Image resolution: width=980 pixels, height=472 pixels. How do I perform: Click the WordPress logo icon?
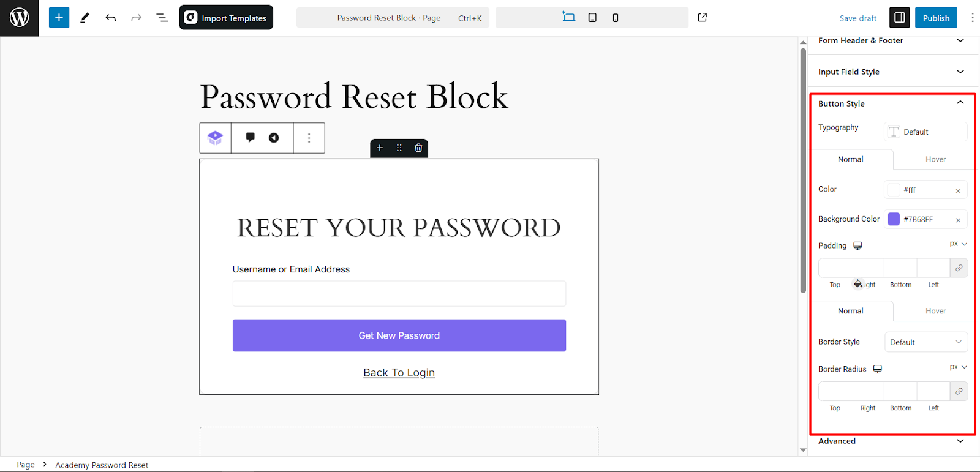19,18
